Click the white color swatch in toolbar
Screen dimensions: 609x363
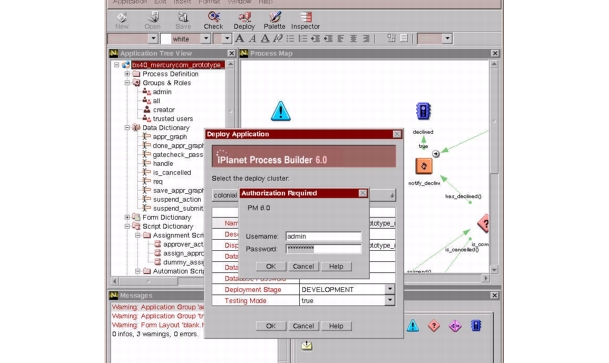coord(166,38)
